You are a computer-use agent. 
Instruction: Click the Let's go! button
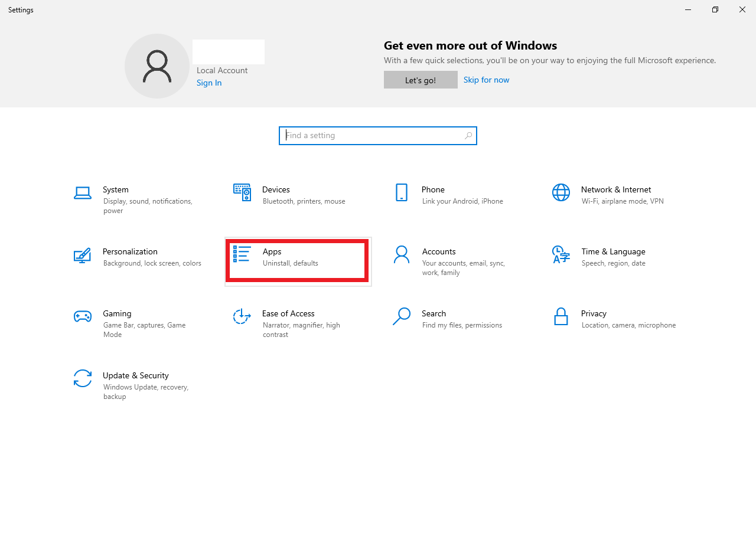(421, 80)
